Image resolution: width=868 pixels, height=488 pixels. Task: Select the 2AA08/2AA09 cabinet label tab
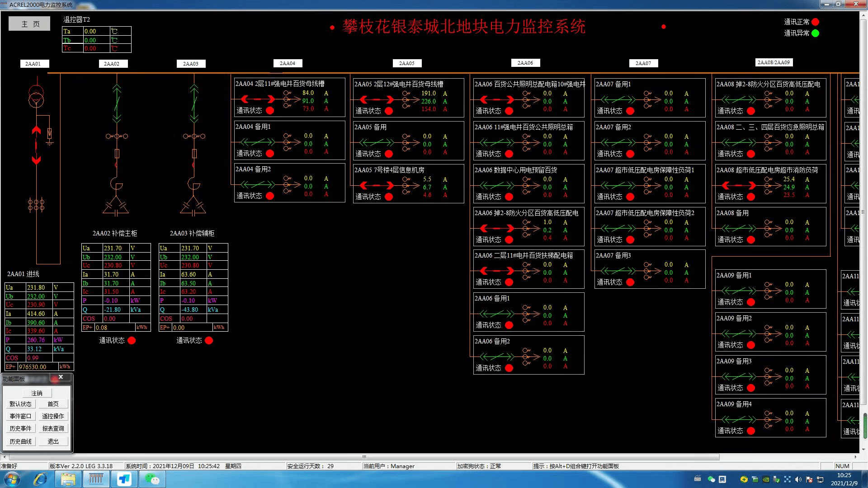coord(774,62)
